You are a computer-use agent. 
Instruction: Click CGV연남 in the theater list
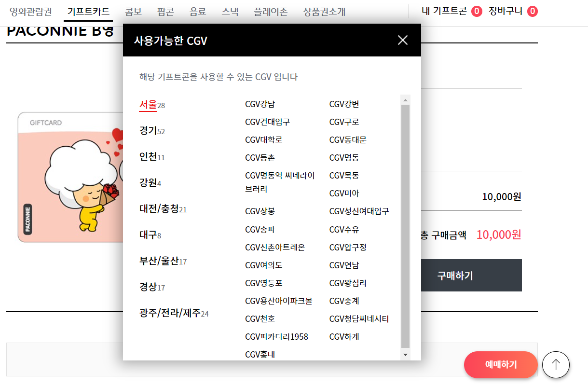coord(344,265)
